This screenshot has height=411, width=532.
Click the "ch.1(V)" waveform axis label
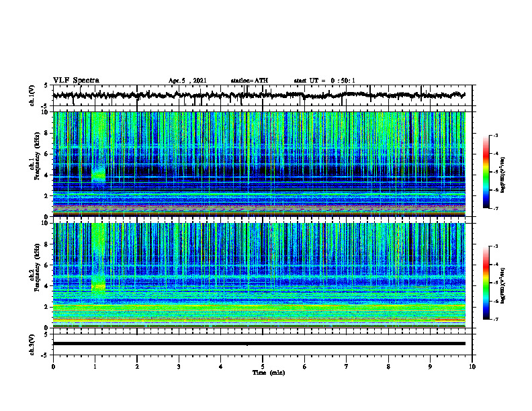32,95
